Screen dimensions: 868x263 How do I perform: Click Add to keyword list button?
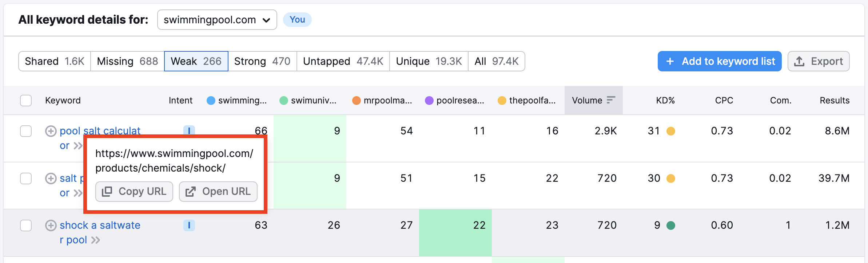point(720,61)
